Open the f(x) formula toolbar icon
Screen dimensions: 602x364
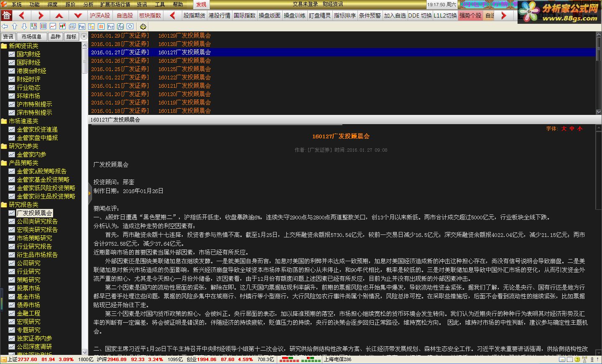pos(120,26)
